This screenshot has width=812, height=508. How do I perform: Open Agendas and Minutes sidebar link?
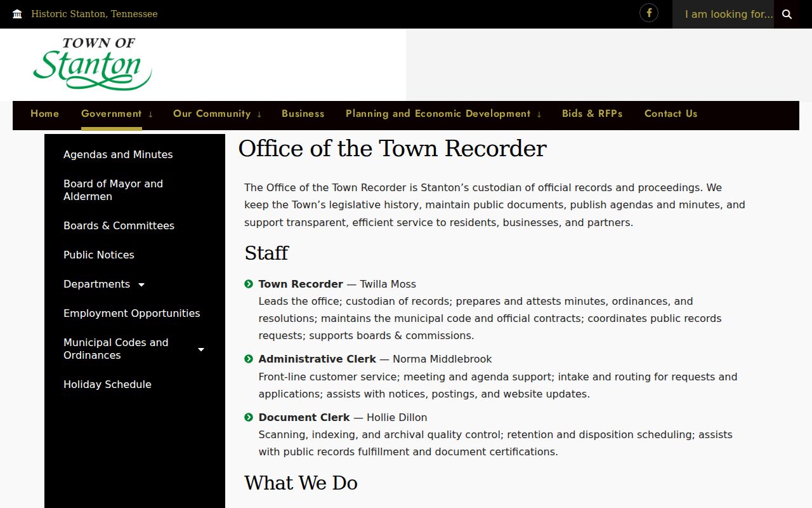[118, 154]
